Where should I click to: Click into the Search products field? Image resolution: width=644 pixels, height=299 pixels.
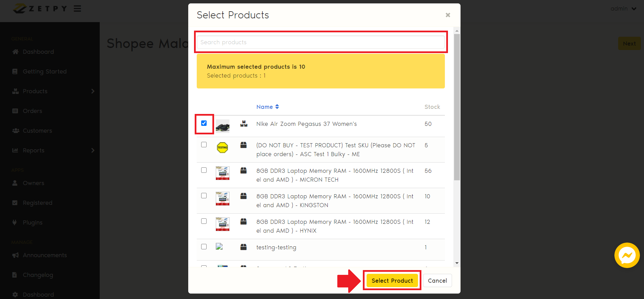[321, 42]
